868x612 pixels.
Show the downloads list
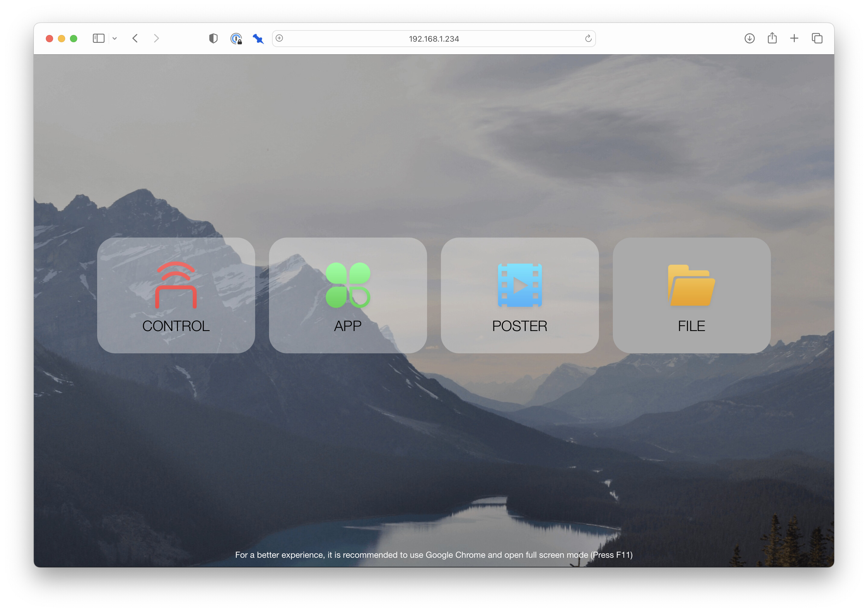749,39
